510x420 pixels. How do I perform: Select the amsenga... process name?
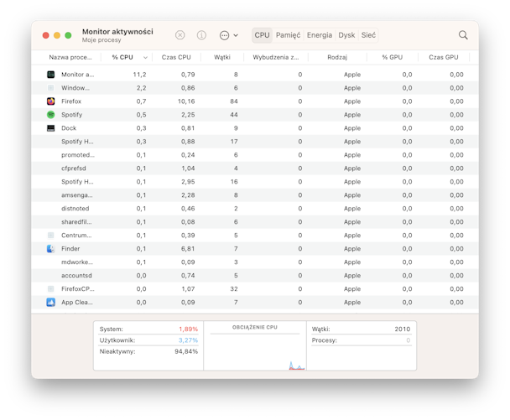pos(77,195)
